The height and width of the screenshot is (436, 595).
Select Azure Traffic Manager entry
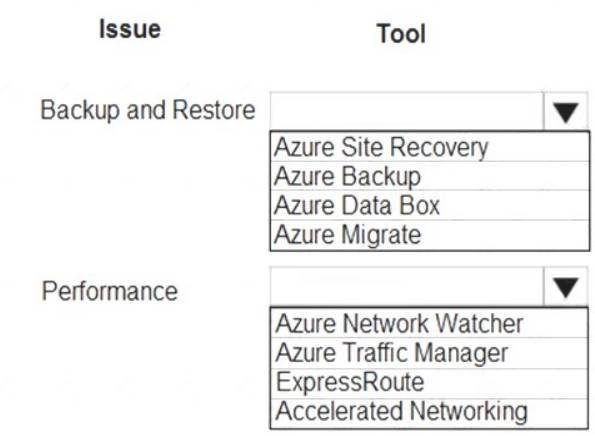coord(429,353)
